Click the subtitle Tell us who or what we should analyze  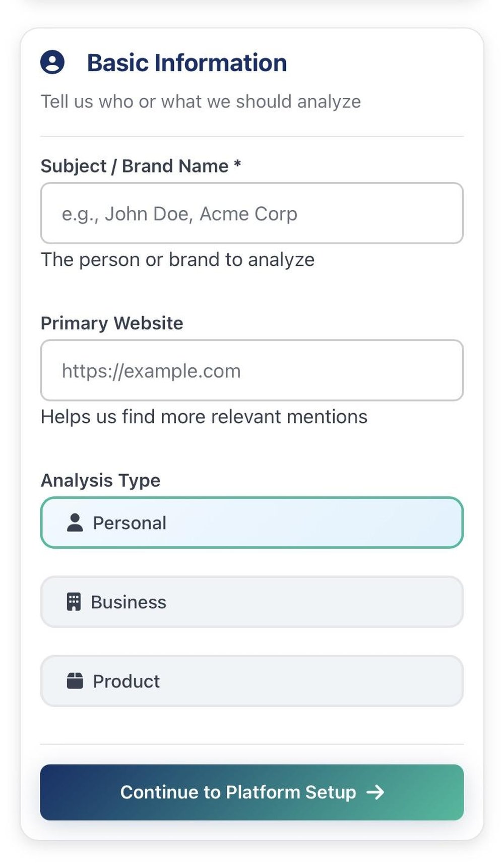coord(201,101)
